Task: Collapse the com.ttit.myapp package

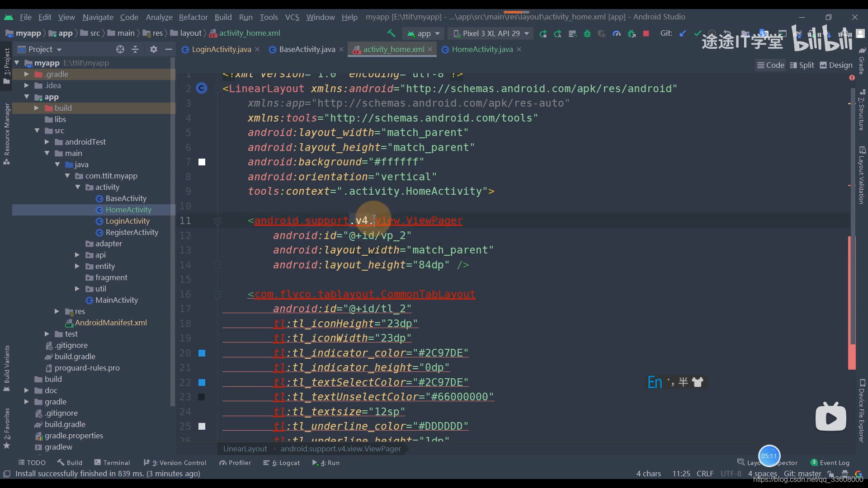Action: (67, 176)
